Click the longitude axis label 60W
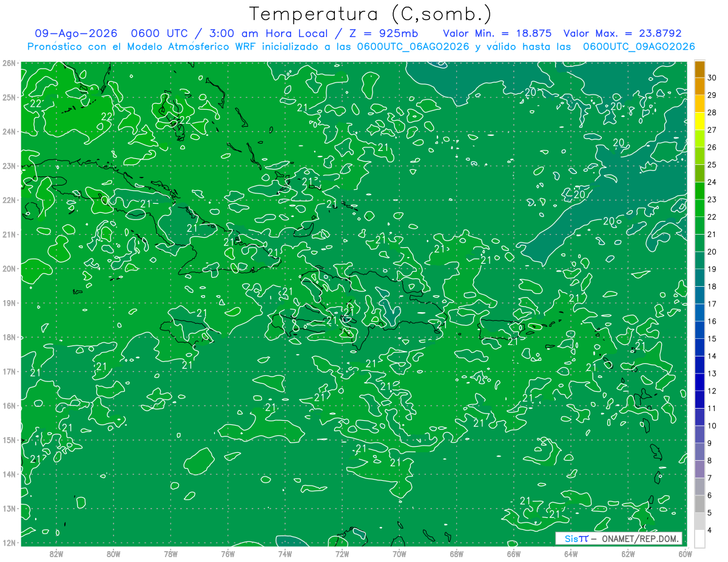The width and height of the screenshot is (728, 562). [685, 554]
